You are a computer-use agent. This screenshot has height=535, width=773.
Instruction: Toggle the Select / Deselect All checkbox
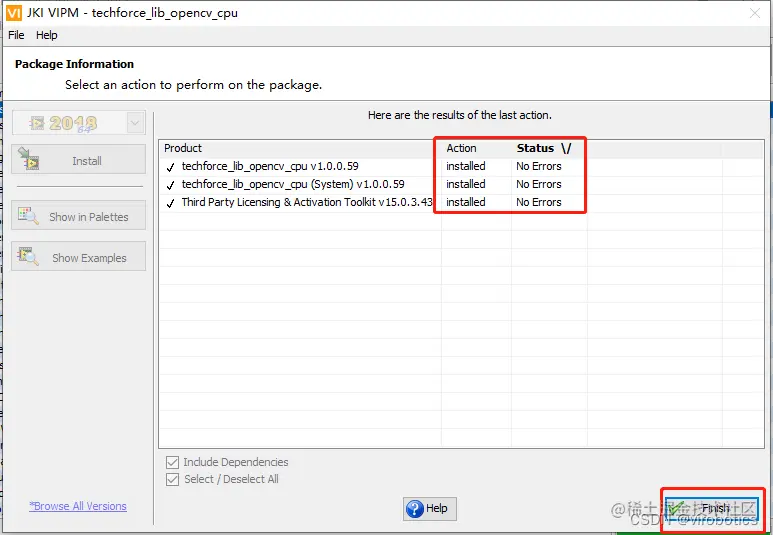[x=172, y=479]
